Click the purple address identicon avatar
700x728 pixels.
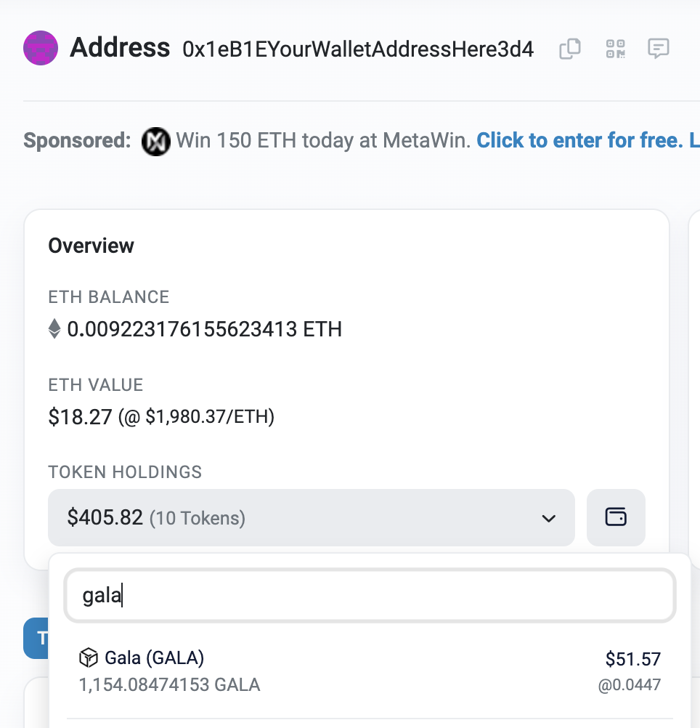(41, 48)
